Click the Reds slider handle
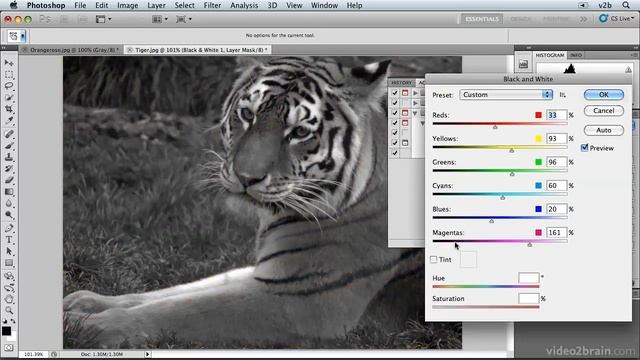 [495, 127]
